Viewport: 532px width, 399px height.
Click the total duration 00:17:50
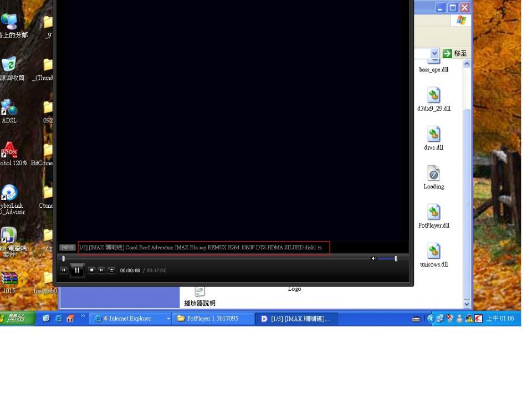click(x=156, y=270)
